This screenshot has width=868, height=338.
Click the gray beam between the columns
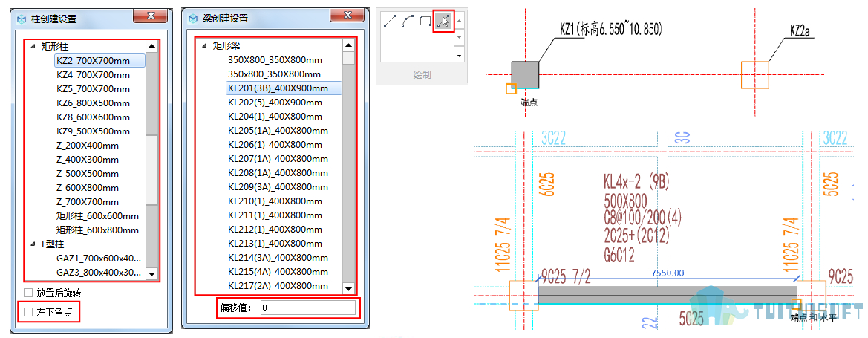coord(668,296)
